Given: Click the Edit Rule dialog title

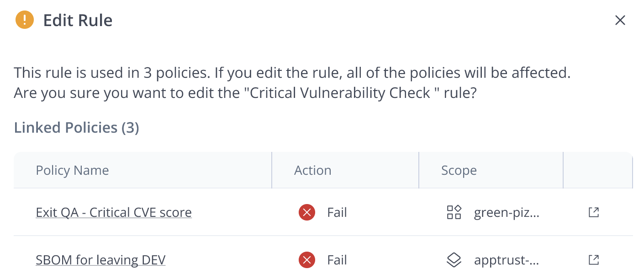Looking at the screenshot, I should pyautogui.click(x=78, y=20).
